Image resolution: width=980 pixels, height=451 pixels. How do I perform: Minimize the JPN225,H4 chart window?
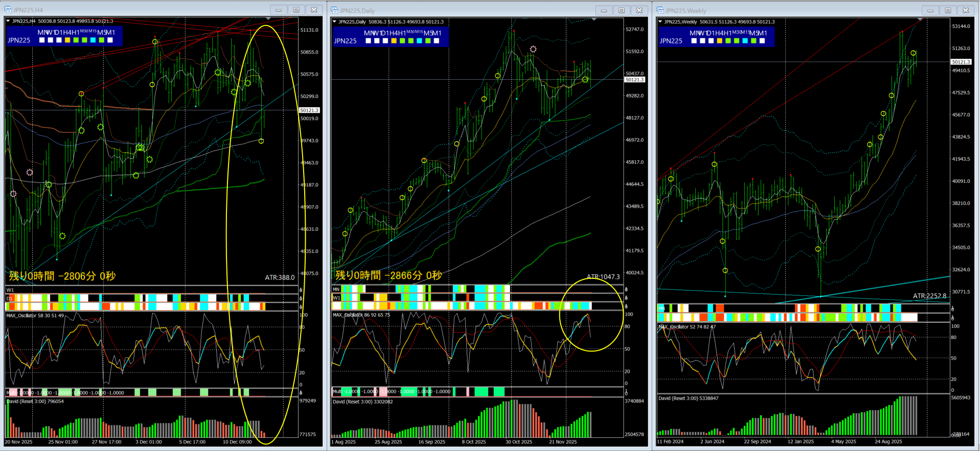coord(278,10)
